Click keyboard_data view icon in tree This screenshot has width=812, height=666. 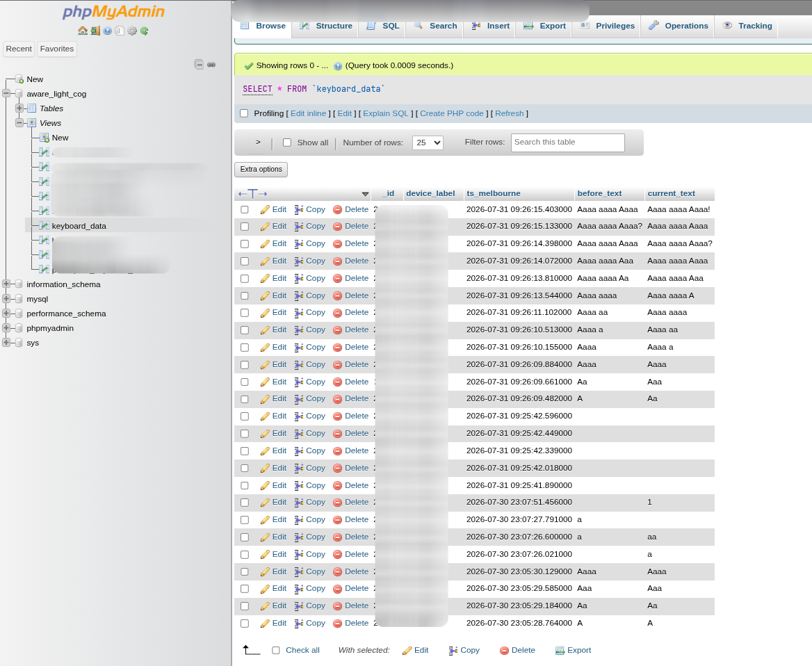(44, 225)
